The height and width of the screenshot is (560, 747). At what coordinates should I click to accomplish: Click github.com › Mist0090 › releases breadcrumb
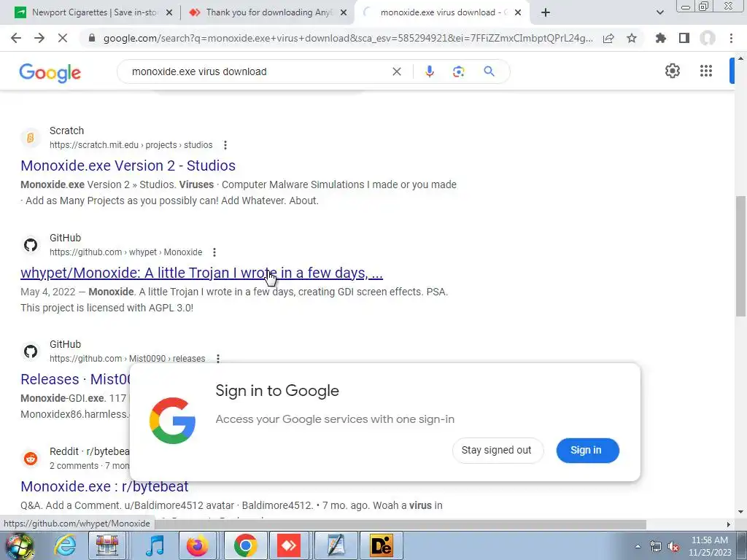(x=127, y=359)
